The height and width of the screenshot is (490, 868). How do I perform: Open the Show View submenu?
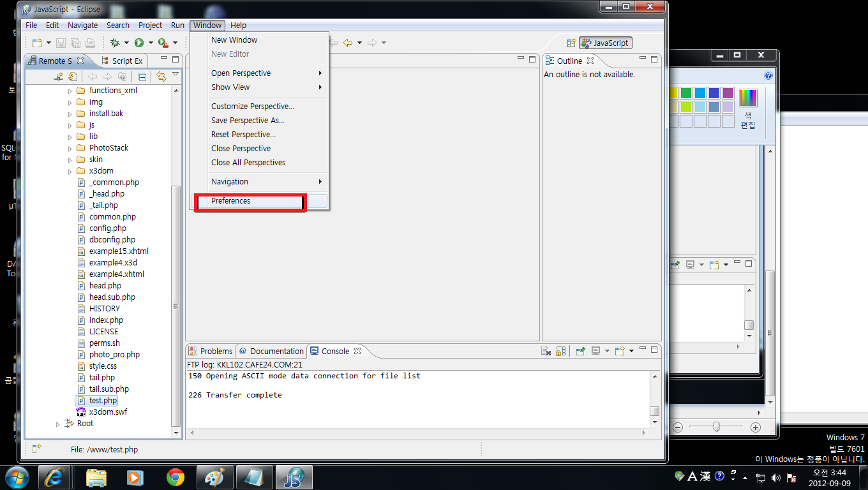click(x=260, y=87)
